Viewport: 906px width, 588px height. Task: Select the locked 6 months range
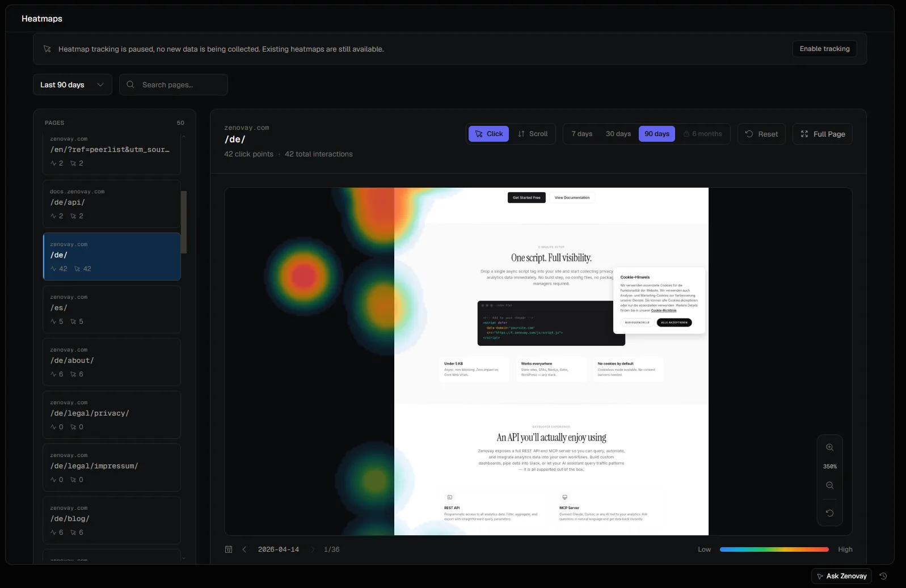click(702, 134)
